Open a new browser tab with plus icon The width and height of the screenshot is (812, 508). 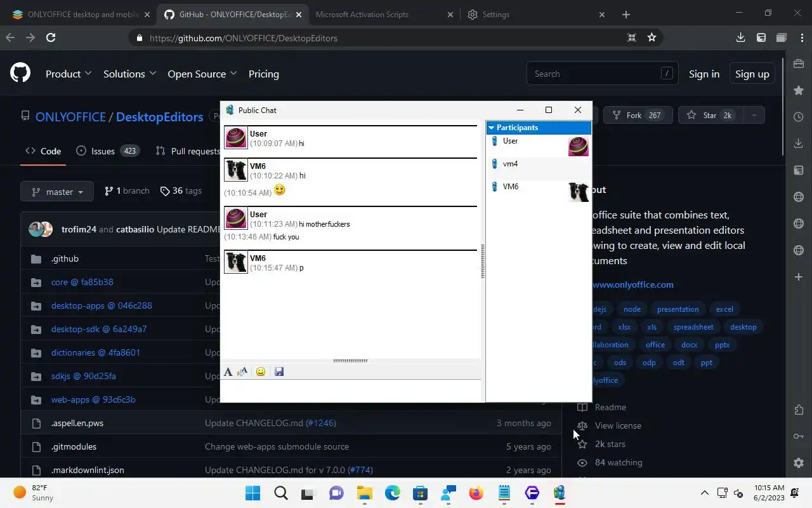[626, 14]
